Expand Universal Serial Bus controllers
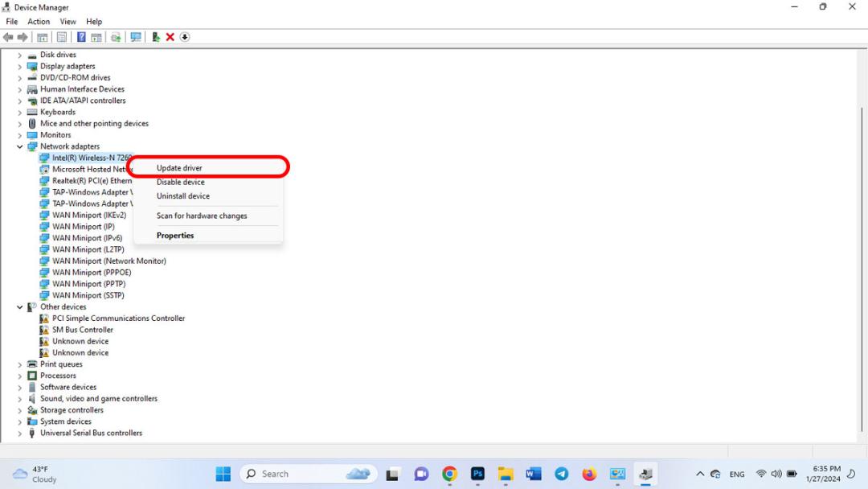This screenshot has width=868, height=489. pos(20,434)
